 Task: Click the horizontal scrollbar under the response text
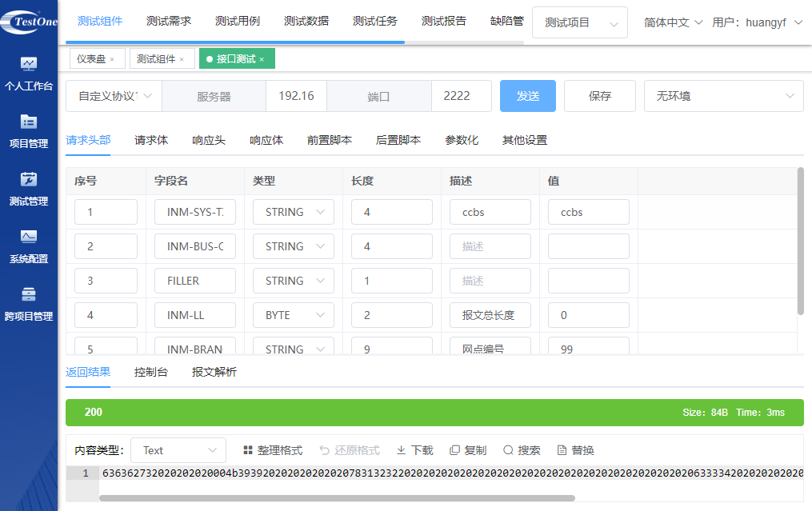[336, 497]
